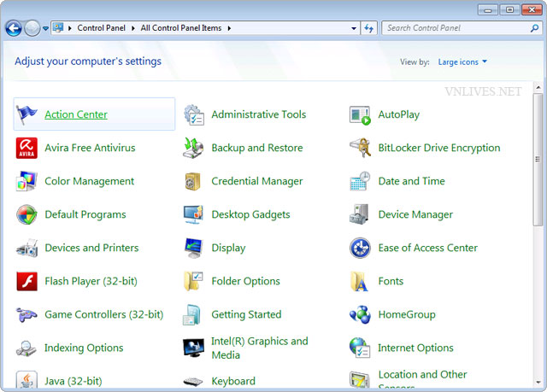Click the Ease of Access Center icon
The height and width of the screenshot is (392, 547).
pyautogui.click(x=360, y=248)
